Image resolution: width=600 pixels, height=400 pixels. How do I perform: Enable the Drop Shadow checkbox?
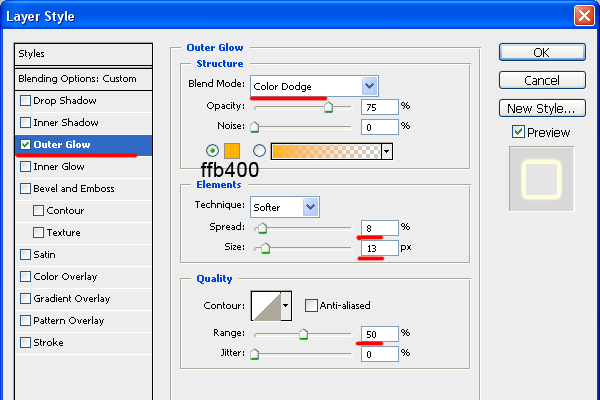click(x=25, y=101)
